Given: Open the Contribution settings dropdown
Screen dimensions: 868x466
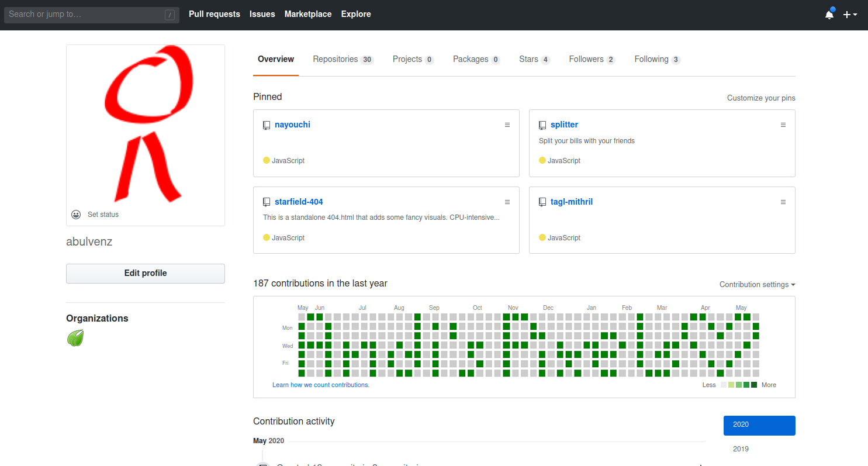Looking at the screenshot, I should 757,284.
